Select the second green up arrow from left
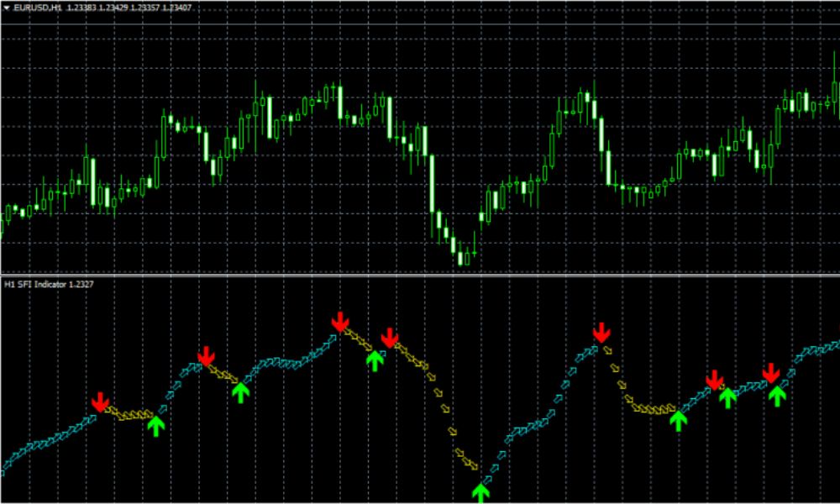Screen dimensions: 840x504 (241, 391)
